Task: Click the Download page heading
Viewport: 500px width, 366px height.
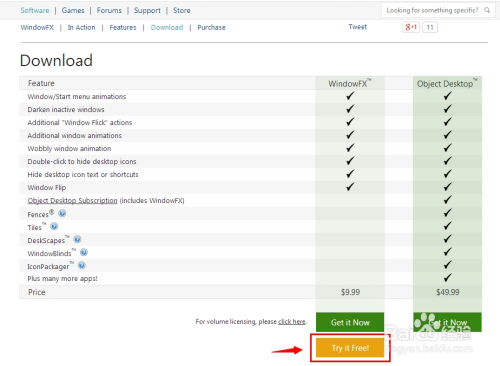Action: tap(56, 61)
